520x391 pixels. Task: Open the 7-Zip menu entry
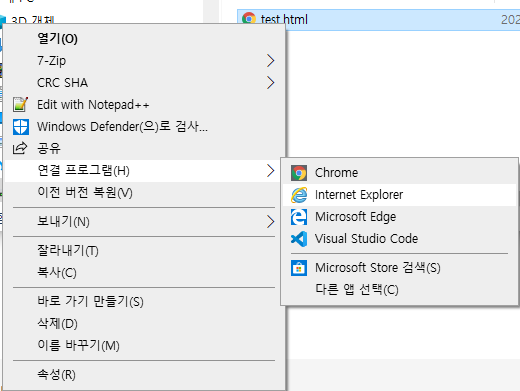[x=144, y=61]
